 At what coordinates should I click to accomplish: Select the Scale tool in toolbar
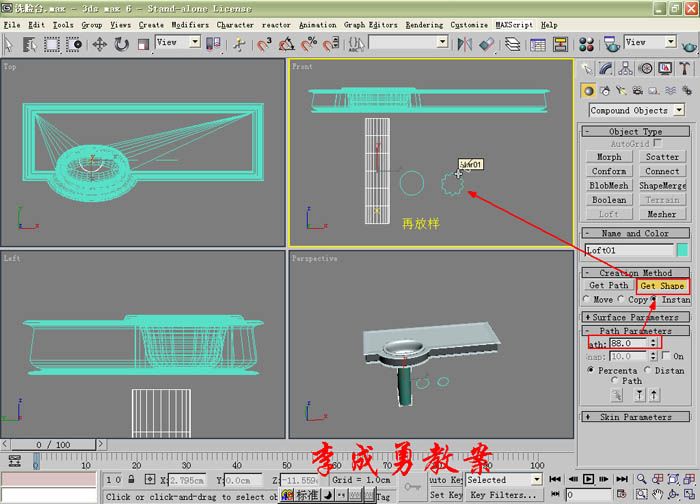pos(143,44)
